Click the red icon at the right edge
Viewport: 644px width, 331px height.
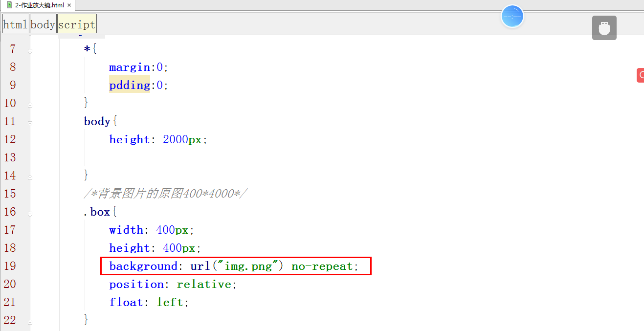coord(641,75)
